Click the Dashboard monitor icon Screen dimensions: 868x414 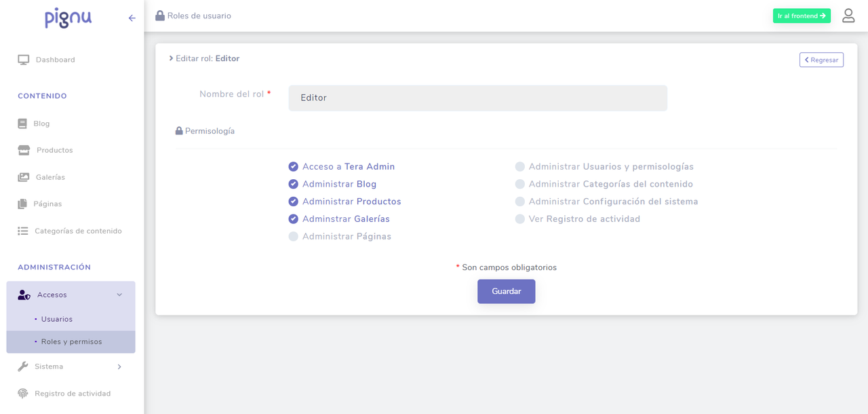click(24, 60)
